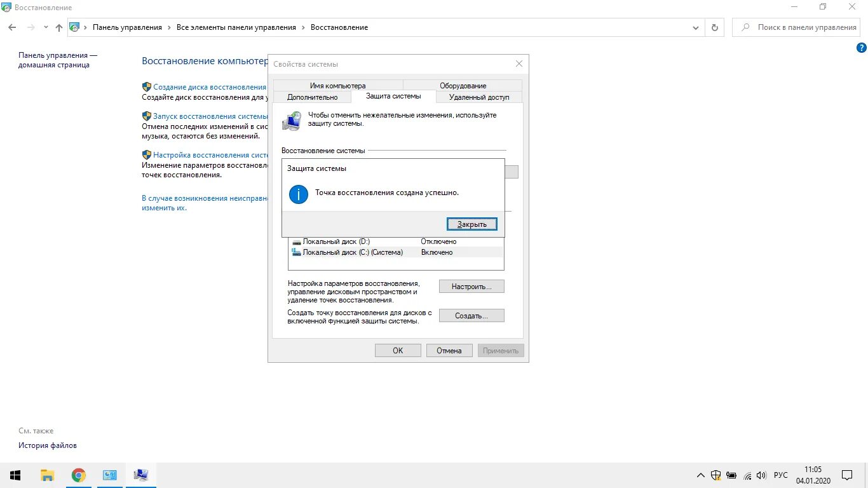Open 'Все элементы панели управления' breadcrumb
The height and width of the screenshot is (488, 868).
[x=236, y=27]
